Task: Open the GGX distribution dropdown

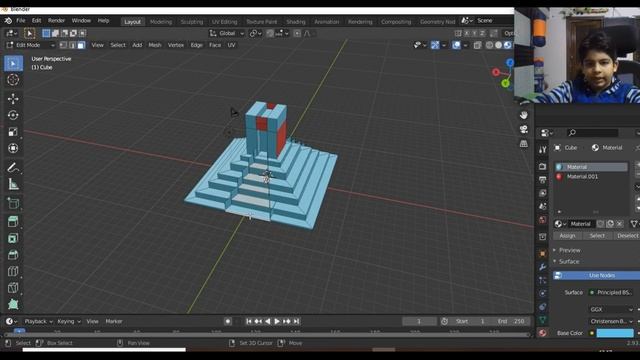Action: tap(611, 309)
